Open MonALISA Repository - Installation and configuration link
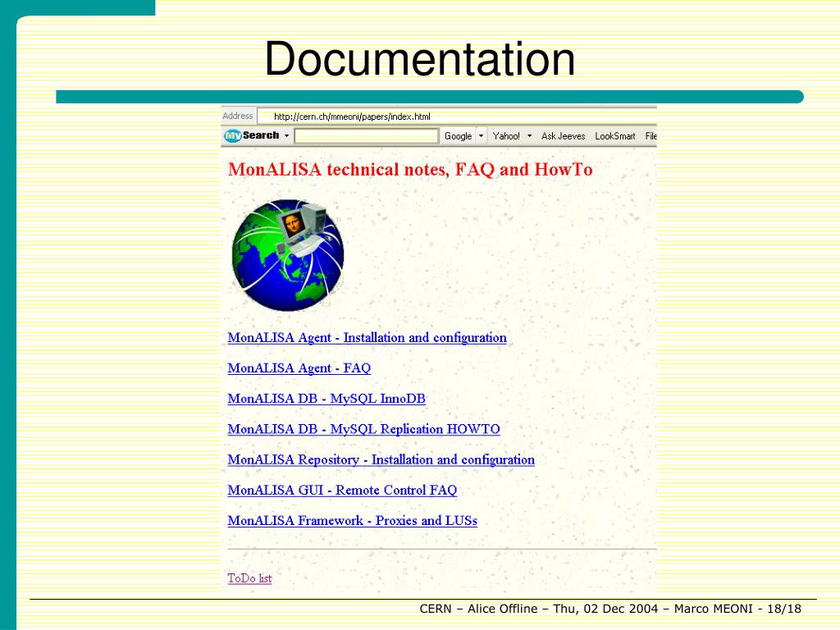The image size is (840, 630). coord(381,460)
